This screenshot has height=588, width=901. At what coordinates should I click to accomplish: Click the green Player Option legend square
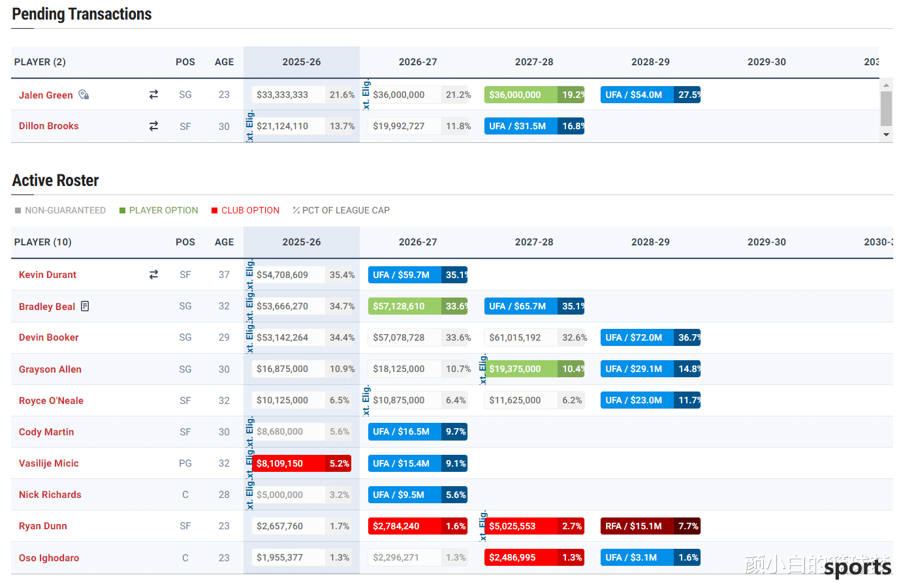[122, 210]
